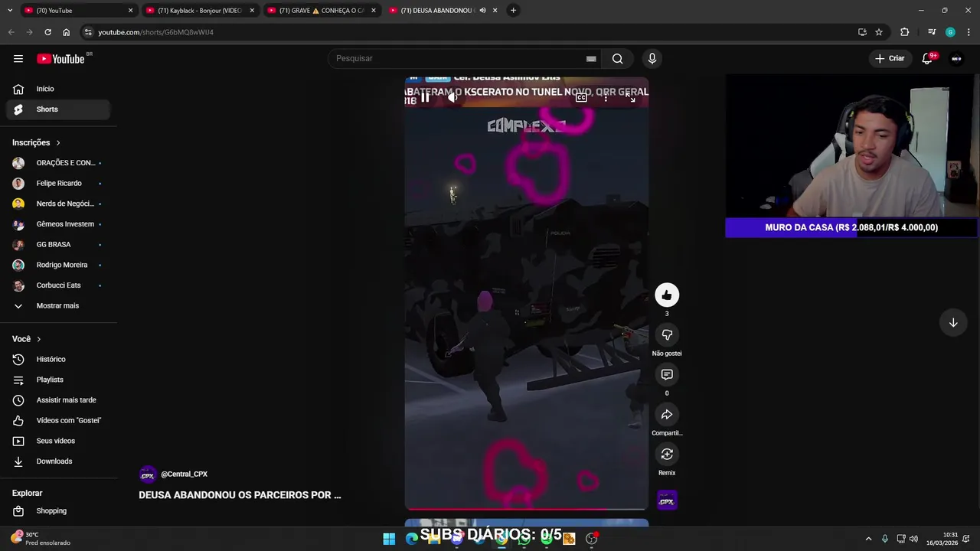980x551 pixels.
Task: Share the Short using Compartilhar
Action: coord(667,414)
